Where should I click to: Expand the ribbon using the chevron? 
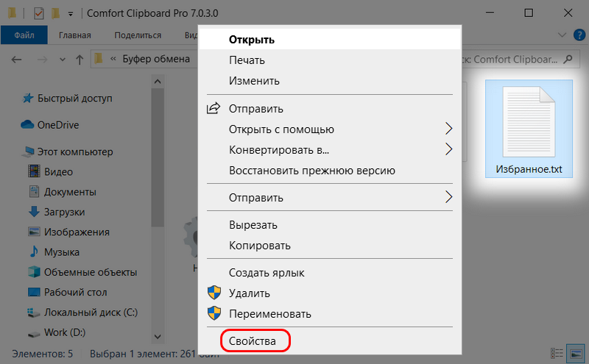pos(562,35)
